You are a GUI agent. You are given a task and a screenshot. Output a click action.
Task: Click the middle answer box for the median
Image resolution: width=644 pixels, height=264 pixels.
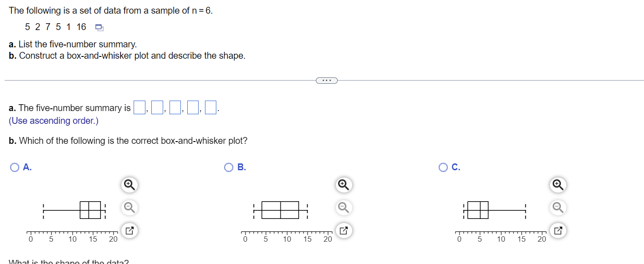point(174,107)
